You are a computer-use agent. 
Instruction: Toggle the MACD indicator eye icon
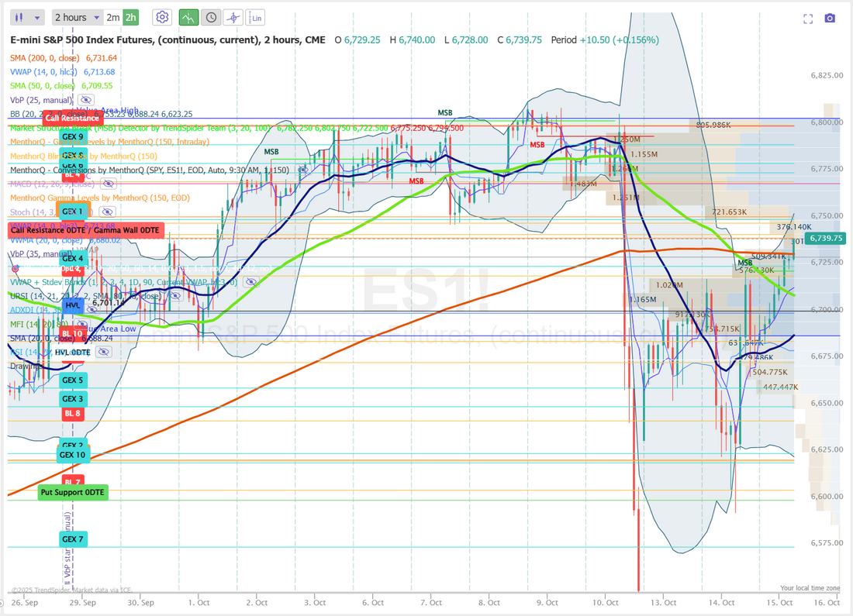coord(108,184)
